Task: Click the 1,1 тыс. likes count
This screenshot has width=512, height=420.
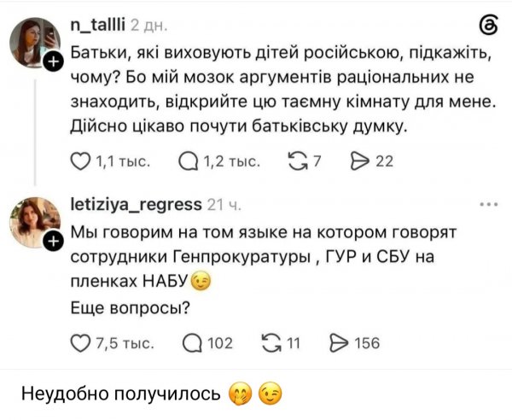Action: tap(123, 161)
